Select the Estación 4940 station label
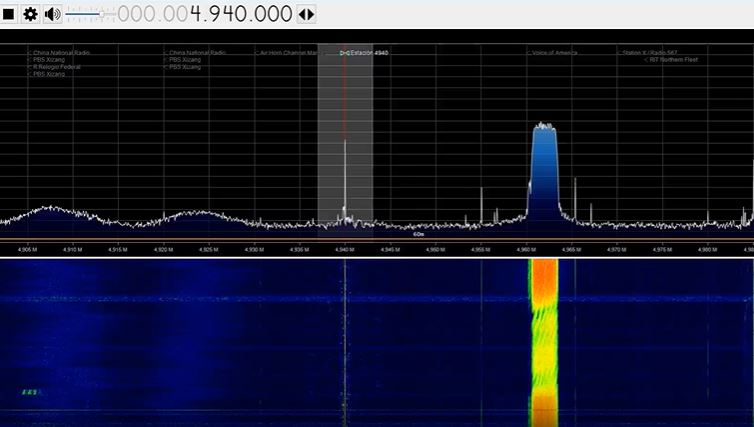Screen dimensions: 754x427 point(364,53)
